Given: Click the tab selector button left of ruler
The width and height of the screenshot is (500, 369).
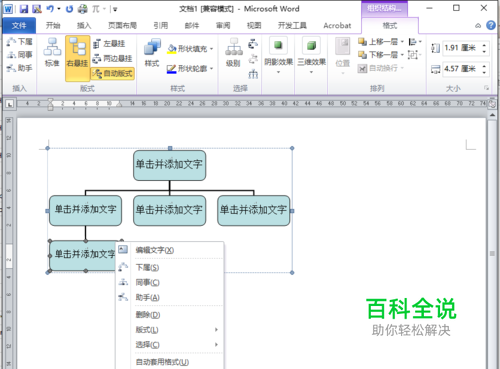Looking at the screenshot, I should [10, 104].
